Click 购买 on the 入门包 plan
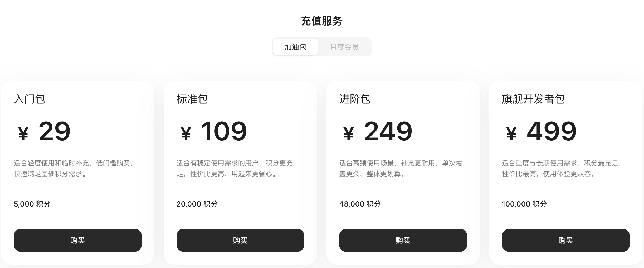644x268 pixels. (78, 240)
